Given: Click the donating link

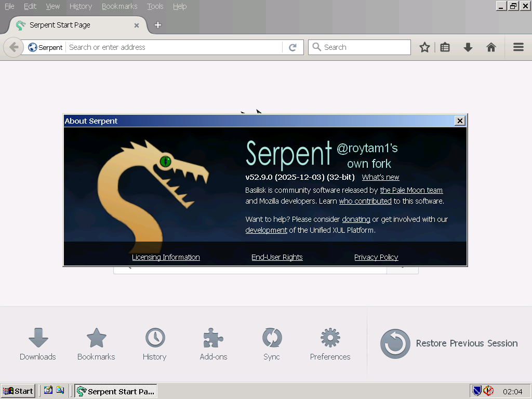Looking at the screenshot, I should point(356,219).
